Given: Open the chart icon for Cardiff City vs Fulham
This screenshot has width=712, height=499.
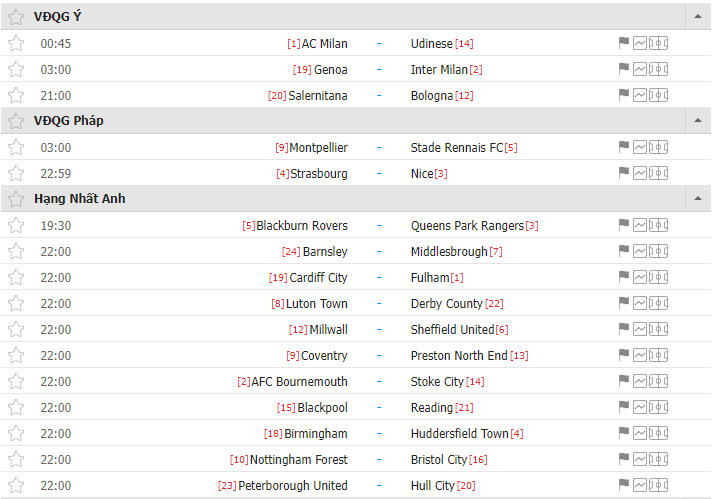Looking at the screenshot, I should click(640, 277).
